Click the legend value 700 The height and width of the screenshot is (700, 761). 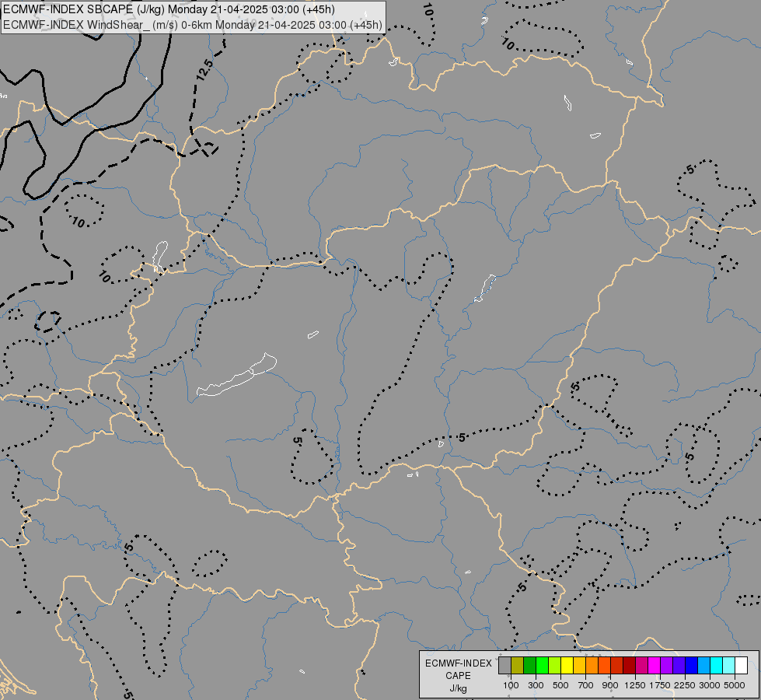click(586, 685)
